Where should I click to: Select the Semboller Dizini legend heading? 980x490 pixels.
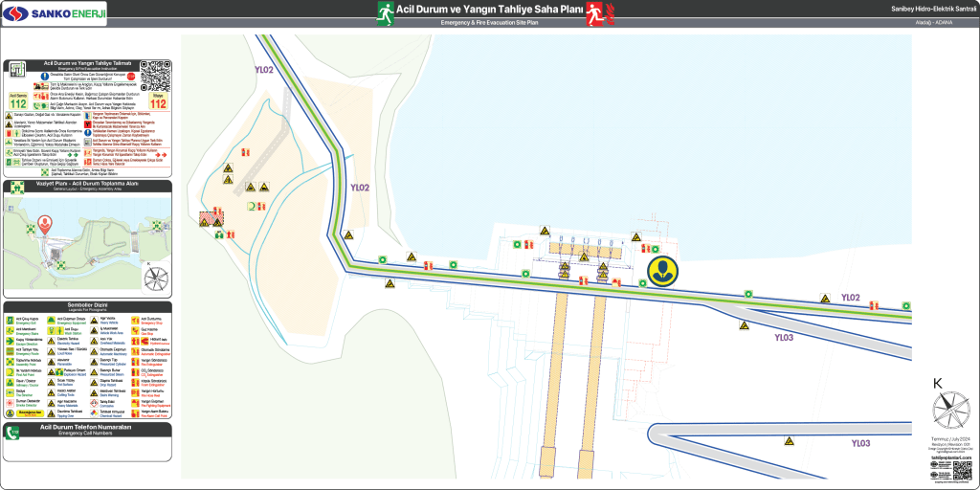point(87,304)
